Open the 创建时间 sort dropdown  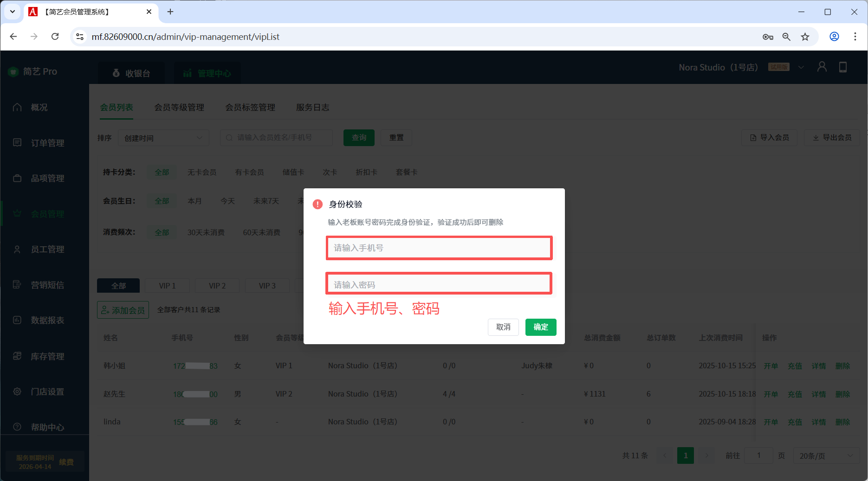(163, 138)
